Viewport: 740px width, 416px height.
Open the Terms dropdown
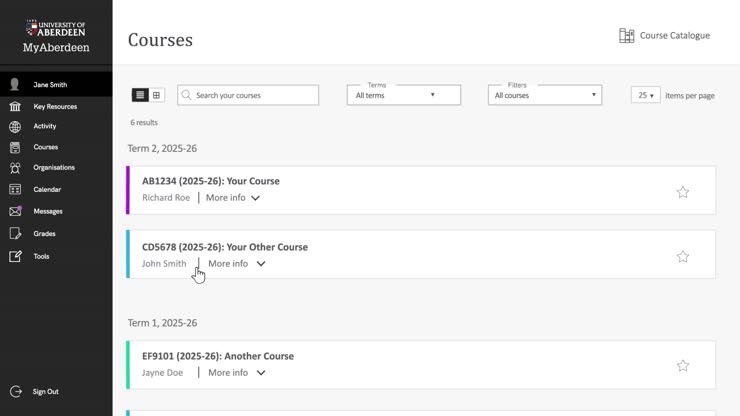pyautogui.click(x=403, y=95)
